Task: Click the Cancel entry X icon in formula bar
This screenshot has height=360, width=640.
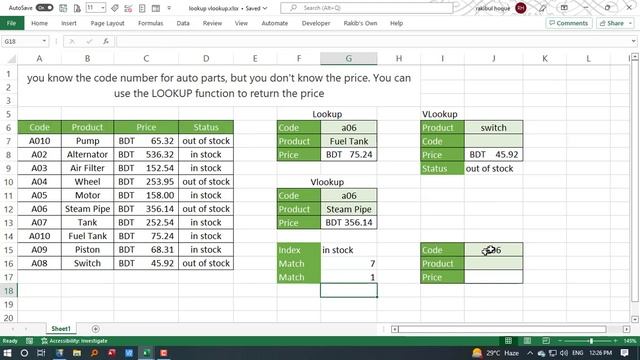Action: point(72,41)
